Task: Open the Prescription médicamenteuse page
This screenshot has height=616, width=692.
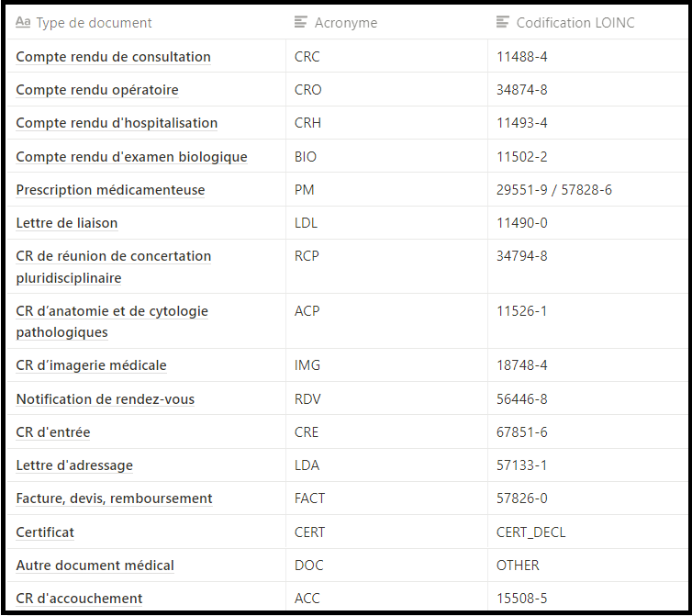Action: pyautogui.click(x=110, y=190)
